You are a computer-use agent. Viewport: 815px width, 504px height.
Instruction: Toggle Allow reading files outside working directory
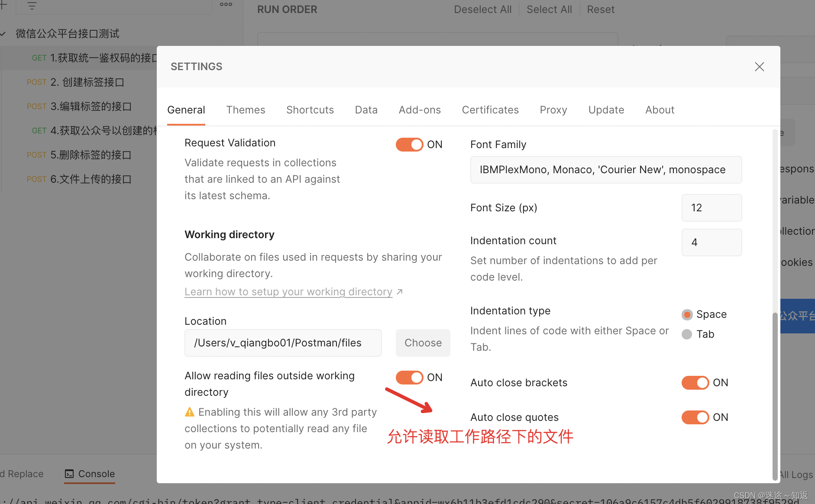(x=409, y=378)
